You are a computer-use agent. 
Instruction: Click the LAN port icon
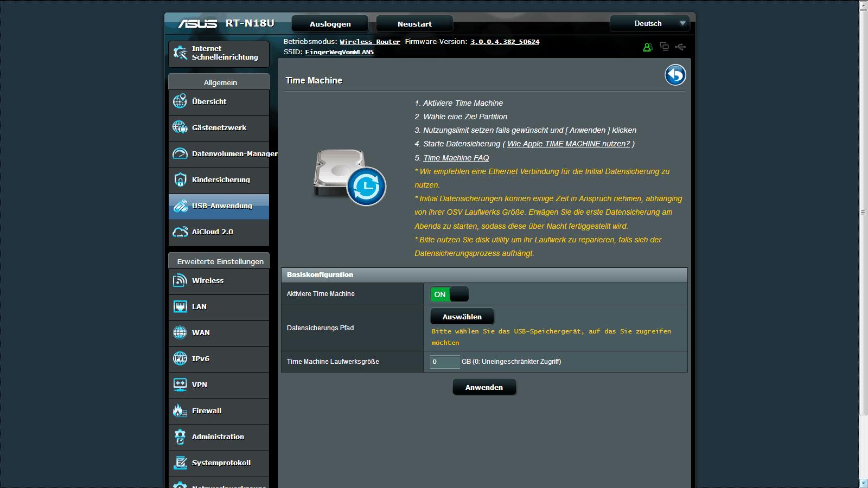(x=180, y=306)
